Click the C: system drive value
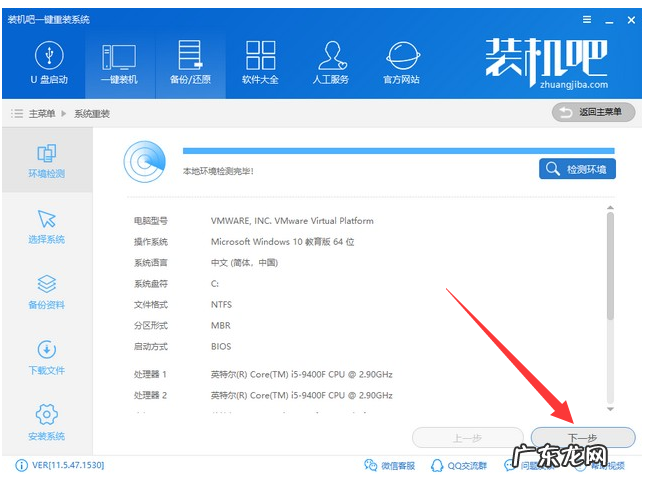This screenshot has width=646, height=485. (x=215, y=284)
